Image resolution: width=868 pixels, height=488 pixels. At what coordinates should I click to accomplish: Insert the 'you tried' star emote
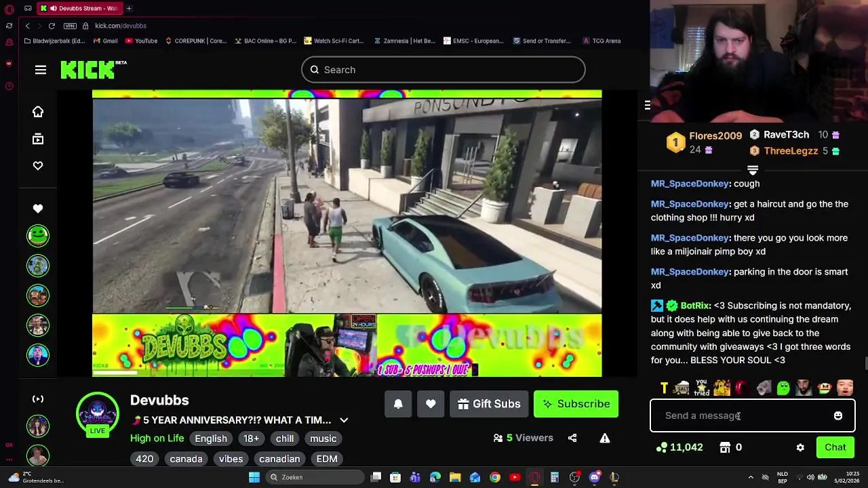click(702, 388)
